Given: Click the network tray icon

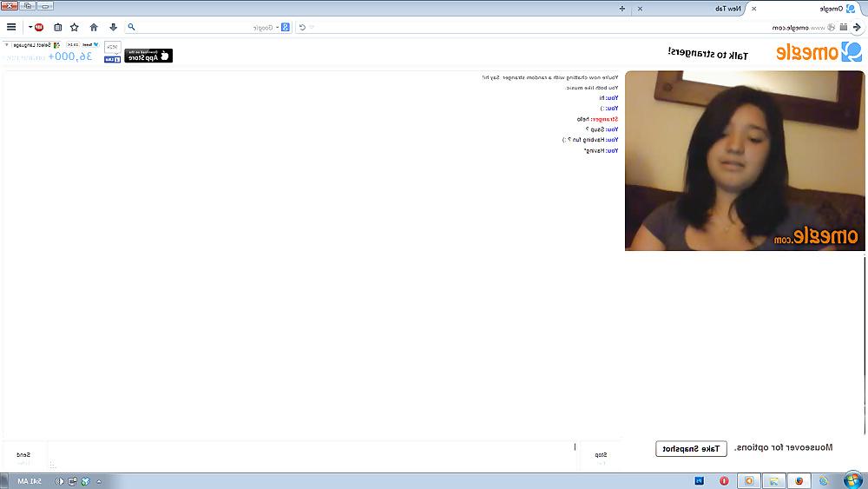Looking at the screenshot, I should [x=73, y=481].
